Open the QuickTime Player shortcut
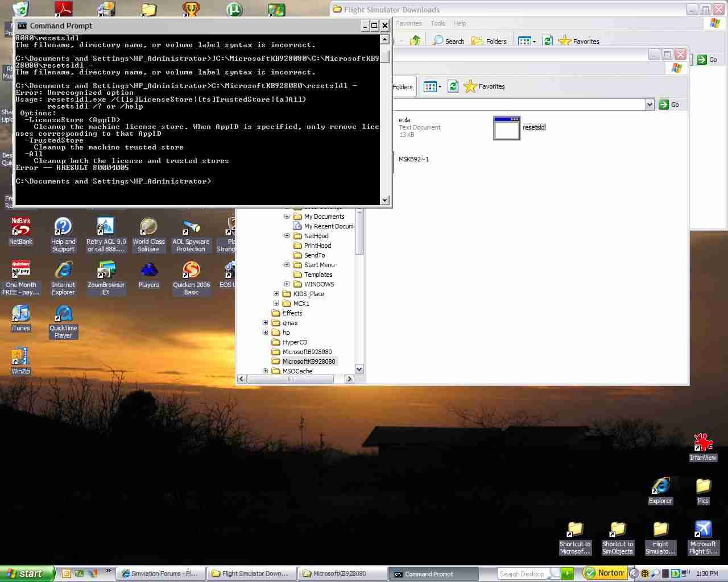This screenshot has width=728, height=582. coord(63,314)
